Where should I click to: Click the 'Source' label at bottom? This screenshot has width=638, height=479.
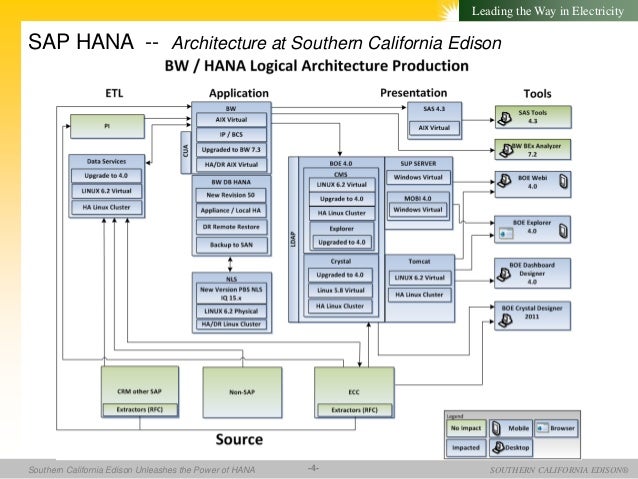pyautogui.click(x=239, y=440)
